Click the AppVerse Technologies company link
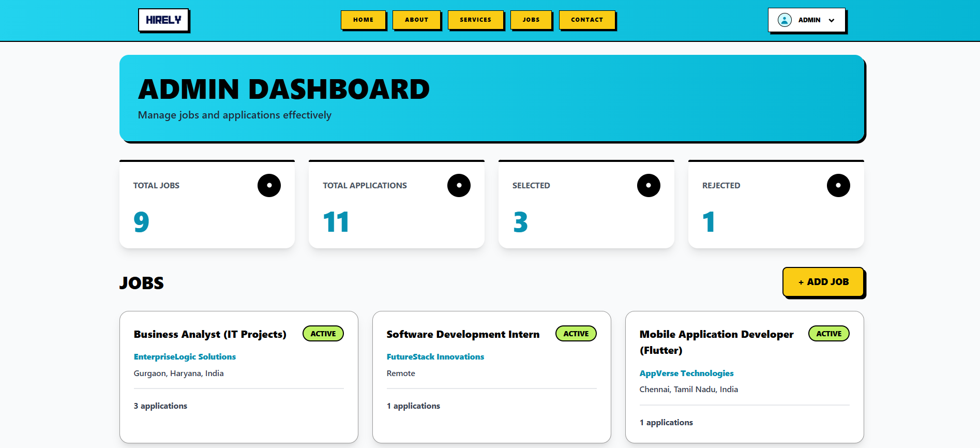 tap(686, 374)
